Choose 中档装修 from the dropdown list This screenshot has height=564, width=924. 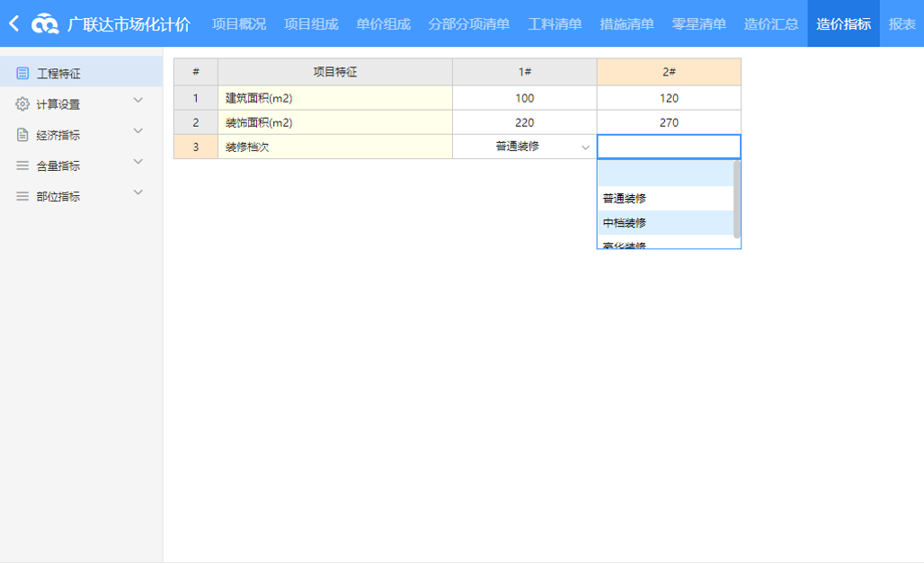[625, 223]
